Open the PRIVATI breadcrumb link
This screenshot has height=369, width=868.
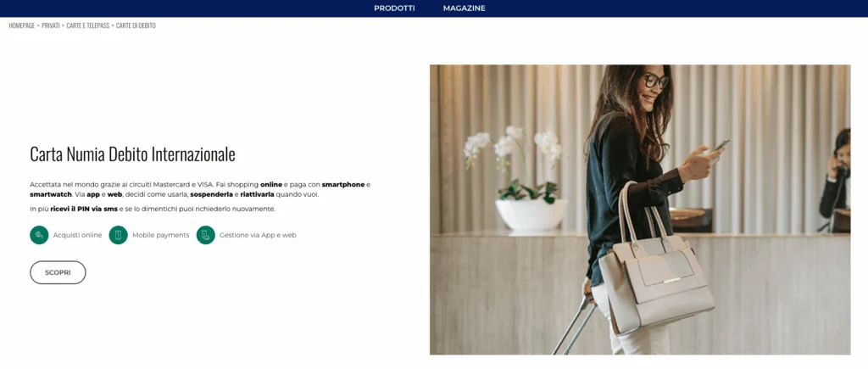click(x=50, y=25)
